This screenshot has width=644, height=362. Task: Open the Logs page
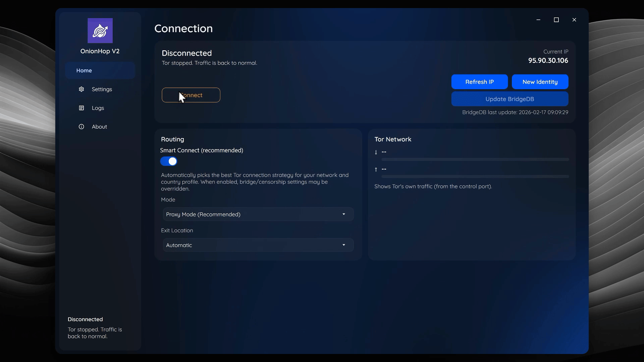pyautogui.click(x=98, y=108)
